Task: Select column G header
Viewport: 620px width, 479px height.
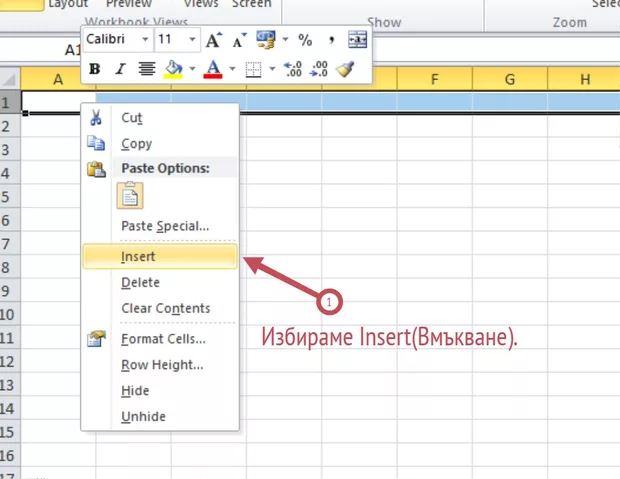Action: point(510,79)
